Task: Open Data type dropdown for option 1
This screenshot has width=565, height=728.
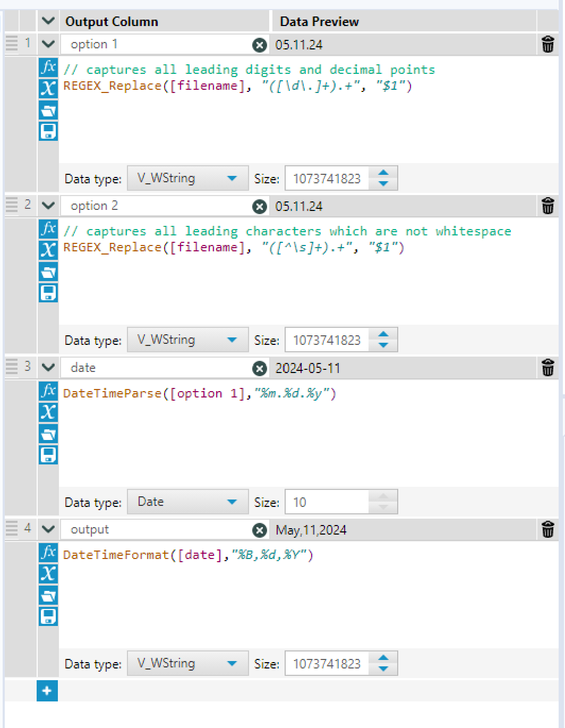Action: tap(187, 179)
